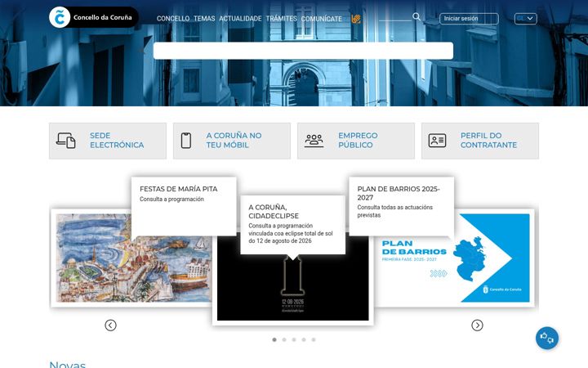
Task: Click the magnifying glass search icon
Action: 416,16
